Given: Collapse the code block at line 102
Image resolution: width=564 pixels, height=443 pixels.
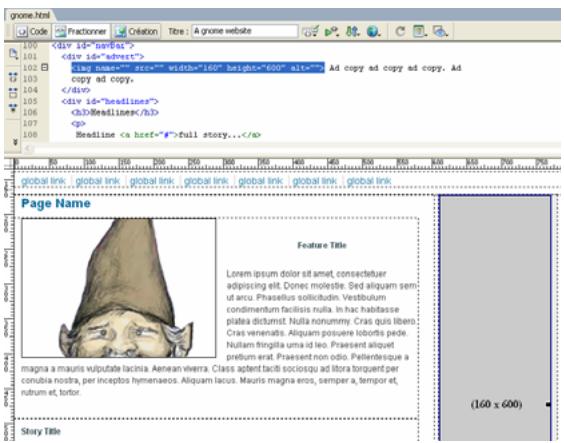Looking at the screenshot, I should click(x=45, y=67).
